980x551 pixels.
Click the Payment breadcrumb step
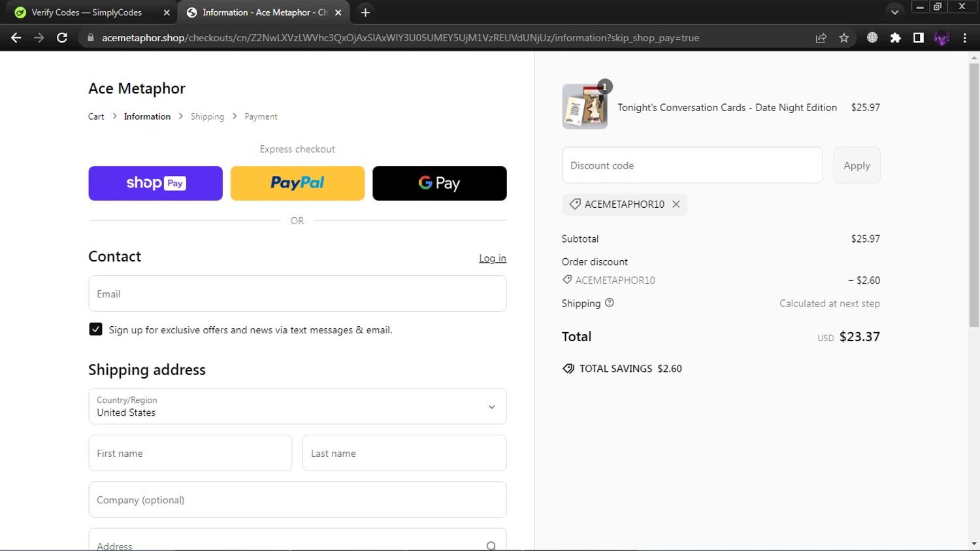[261, 116]
